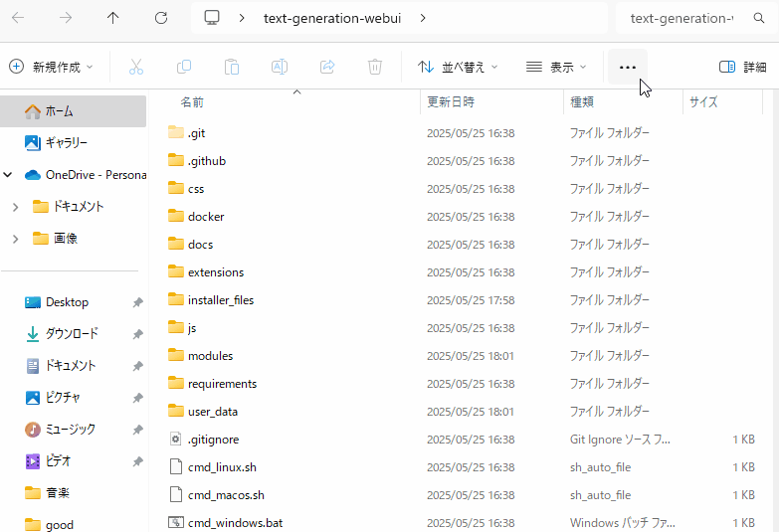Click the Copy icon in toolbar
The height and width of the screenshot is (532, 779).
[184, 67]
